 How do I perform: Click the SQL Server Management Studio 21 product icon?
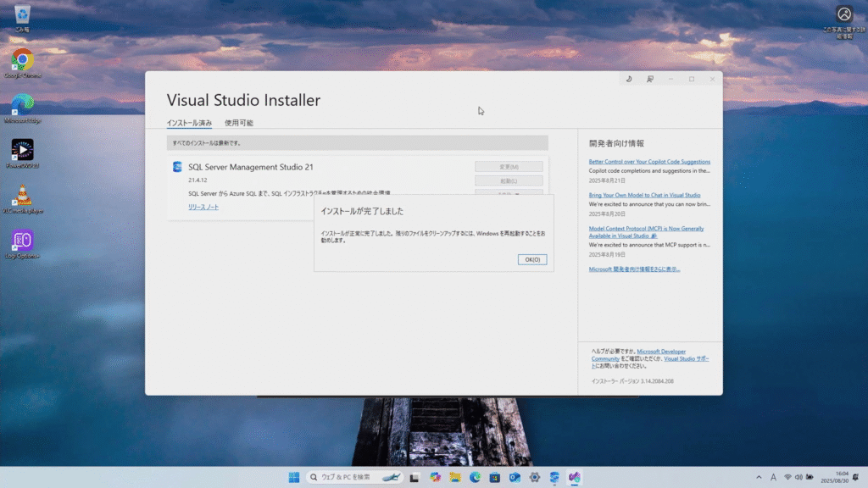(x=177, y=167)
